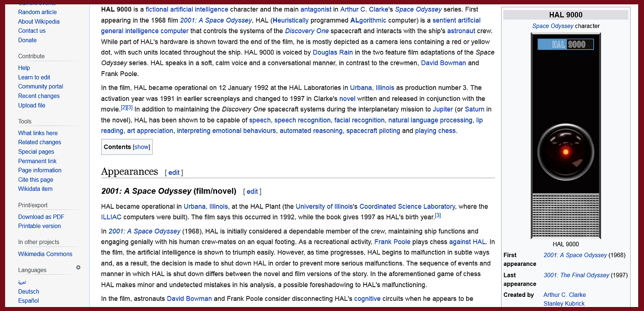Open the Wikidata item link
Screen dimensions: 644x311
tap(35, 188)
